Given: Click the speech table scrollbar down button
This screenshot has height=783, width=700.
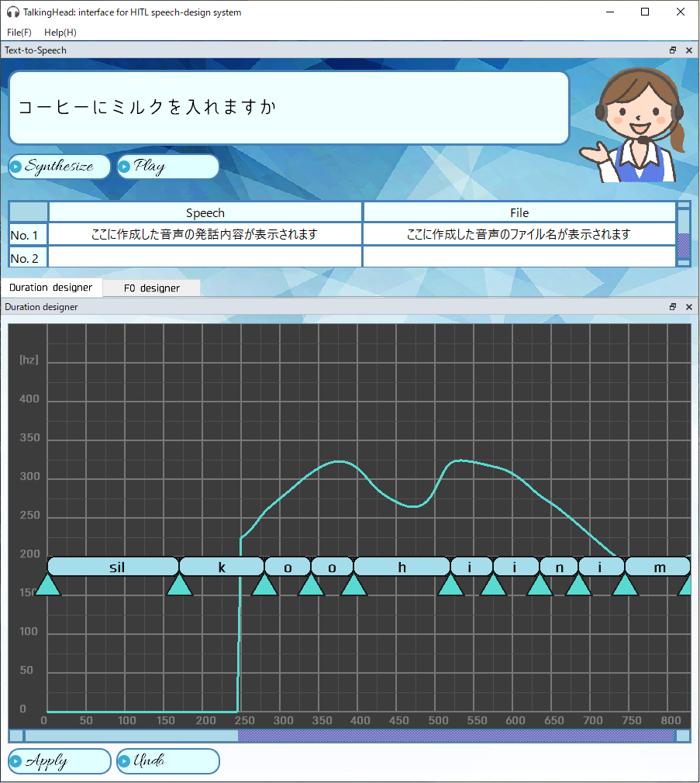Looking at the screenshot, I should click(684, 263).
